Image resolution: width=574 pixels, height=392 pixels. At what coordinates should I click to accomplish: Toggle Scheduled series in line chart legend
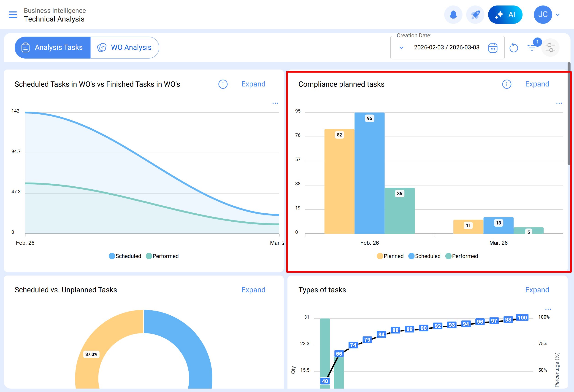[125, 256]
